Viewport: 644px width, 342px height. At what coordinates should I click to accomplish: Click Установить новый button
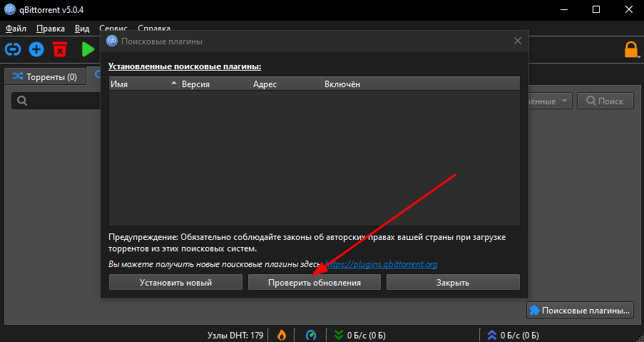click(175, 283)
